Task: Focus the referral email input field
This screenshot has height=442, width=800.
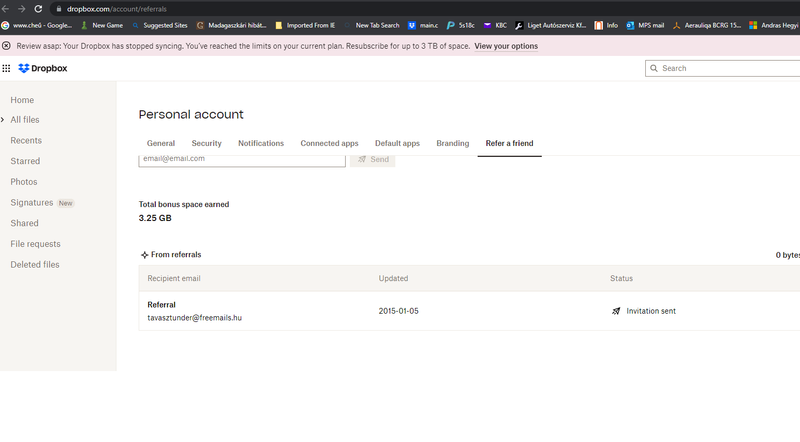Action: click(240, 159)
